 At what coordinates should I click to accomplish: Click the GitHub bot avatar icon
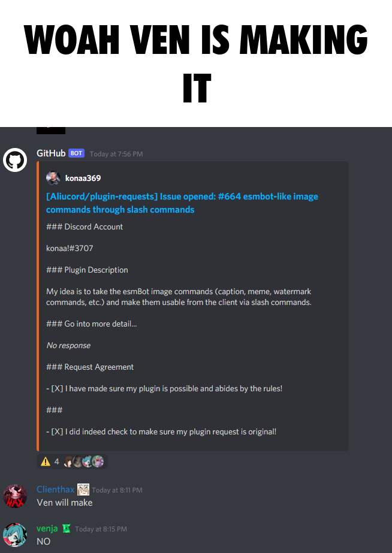[15, 160]
